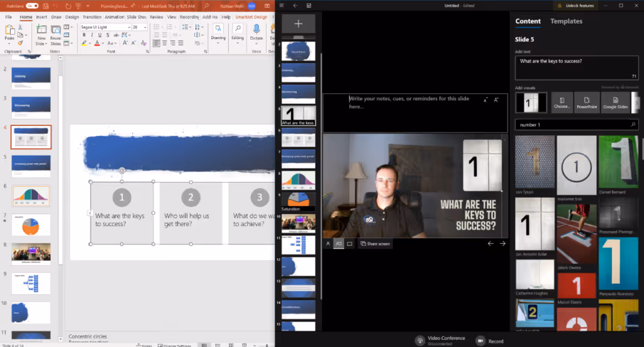Viewport: 644px width, 347px height.
Task: Click the Choose visual source button
Action: pyautogui.click(x=562, y=103)
